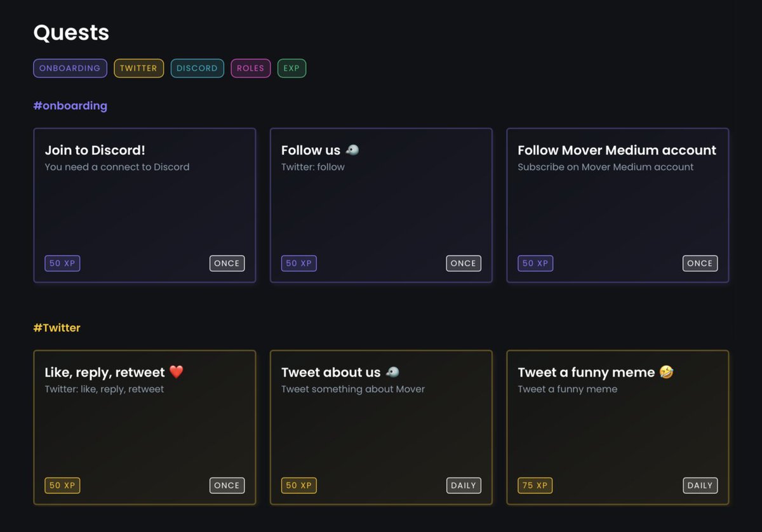Click 50 XP badge on Mover Medium card
The image size is (762, 532).
click(535, 263)
